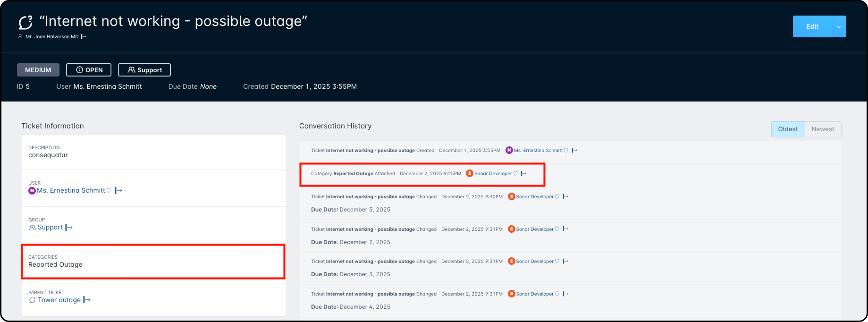Click the Edit button
Image resolution: width=868 pixels, height=322 pixels.
click(x=812, y=27)
